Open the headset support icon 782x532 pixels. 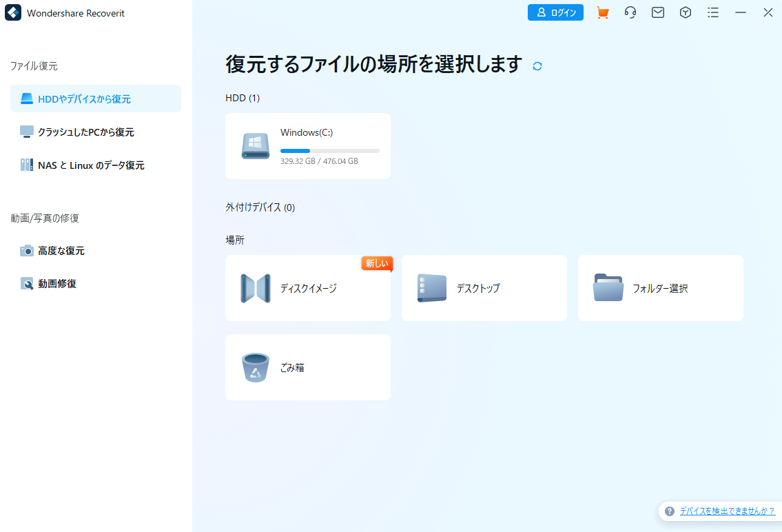(630, 13)
